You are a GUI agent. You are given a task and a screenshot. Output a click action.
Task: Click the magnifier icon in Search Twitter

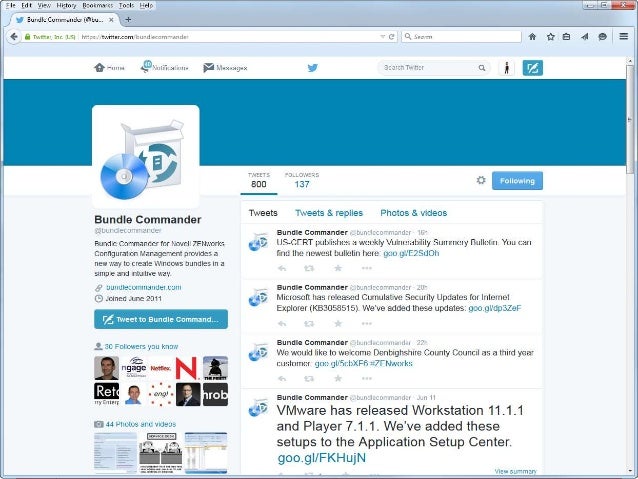point(482,68)
